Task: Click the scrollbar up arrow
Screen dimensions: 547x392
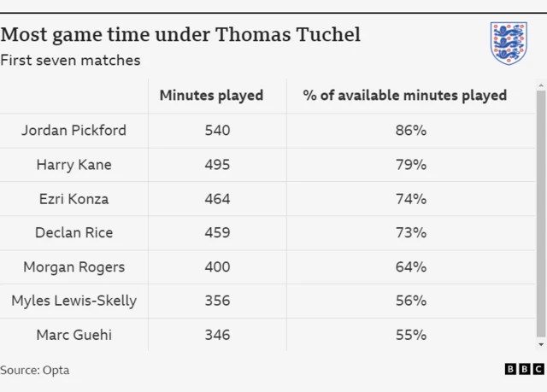Action: (x=540, y=85)
